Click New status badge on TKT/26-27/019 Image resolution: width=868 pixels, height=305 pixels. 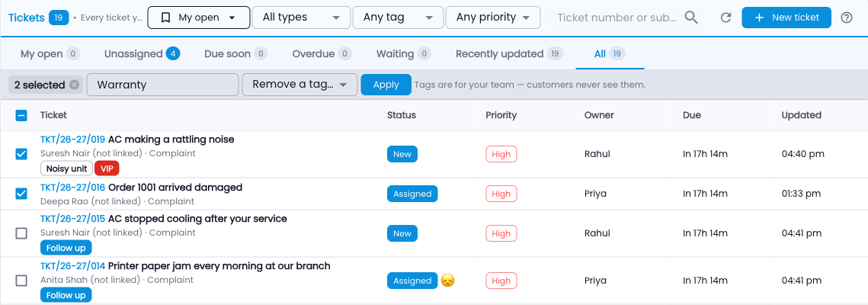click(402, 155)
